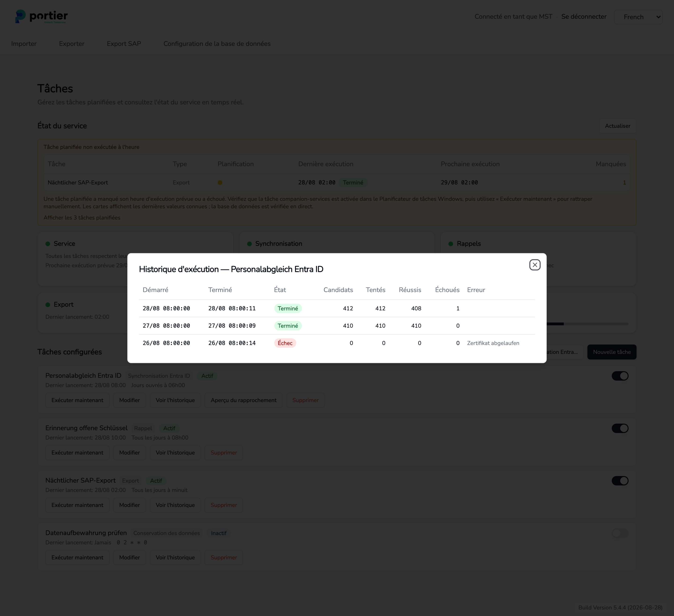Open the French language dropdown
674x616 pixels.
pyautogui.click(x=638, y=17)
